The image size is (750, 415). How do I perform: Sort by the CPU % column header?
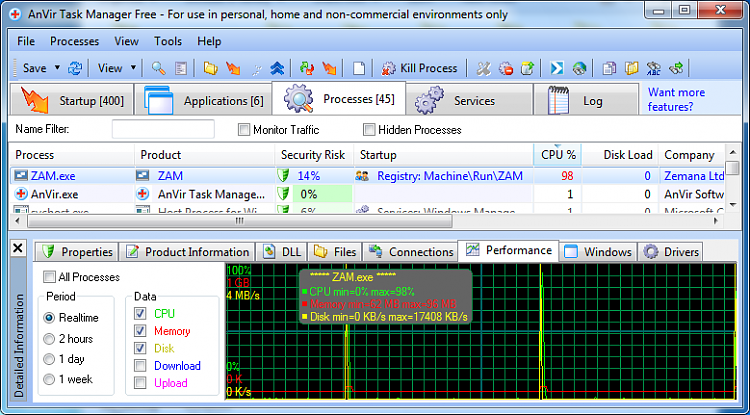coord(558,155)
